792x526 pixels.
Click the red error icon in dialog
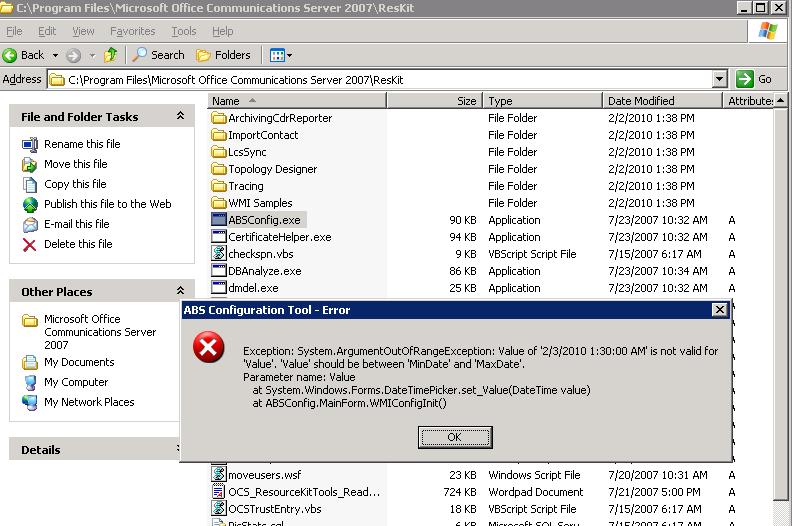(x=209, y=348)
